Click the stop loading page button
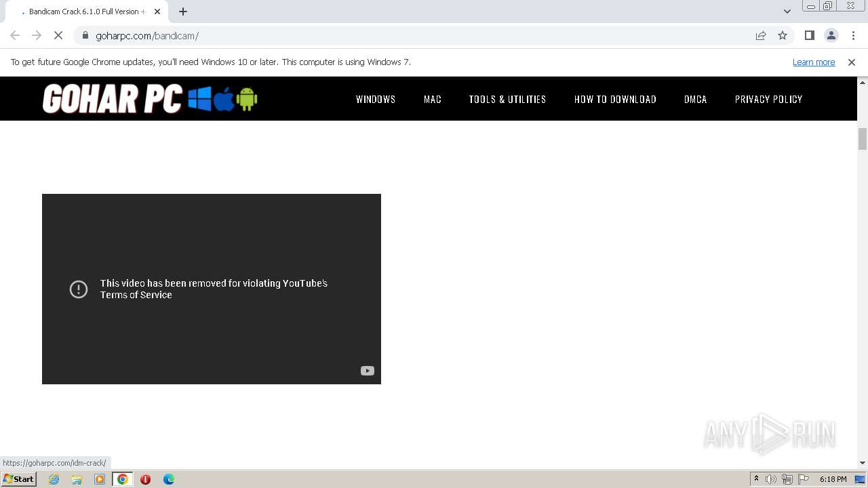This screenshot has width=868, height=488. 58,35
